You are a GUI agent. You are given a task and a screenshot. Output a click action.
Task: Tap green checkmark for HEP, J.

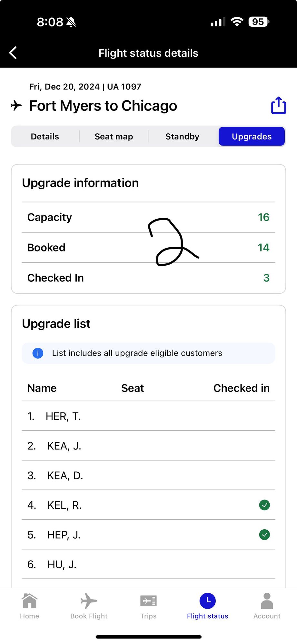[264, 535]
